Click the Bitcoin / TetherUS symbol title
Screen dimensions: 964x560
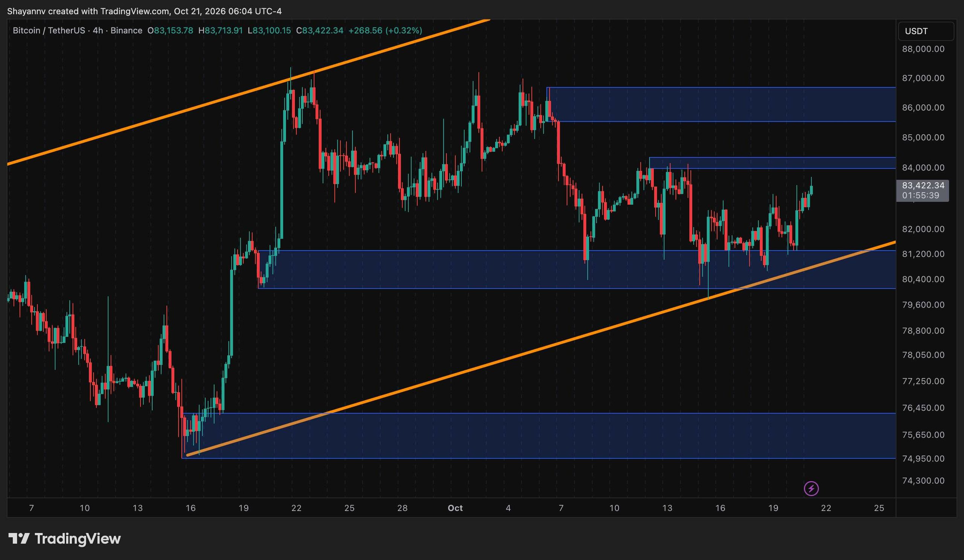[x=49, y=30]
